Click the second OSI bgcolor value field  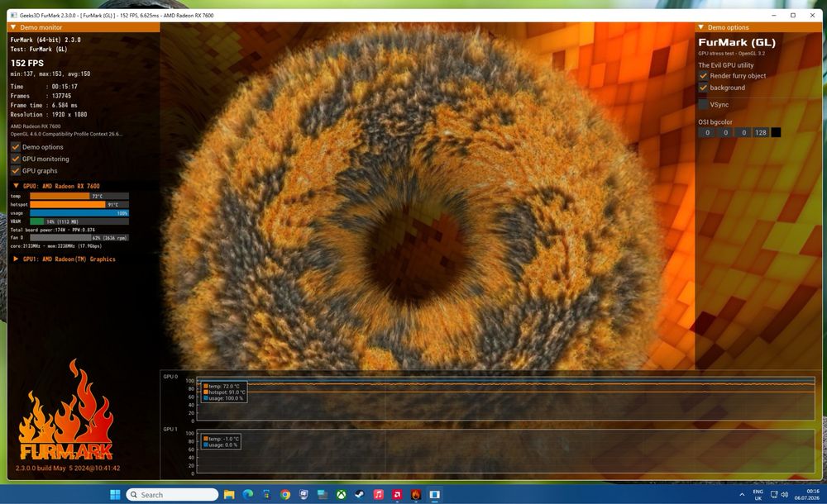pos(726,132)
